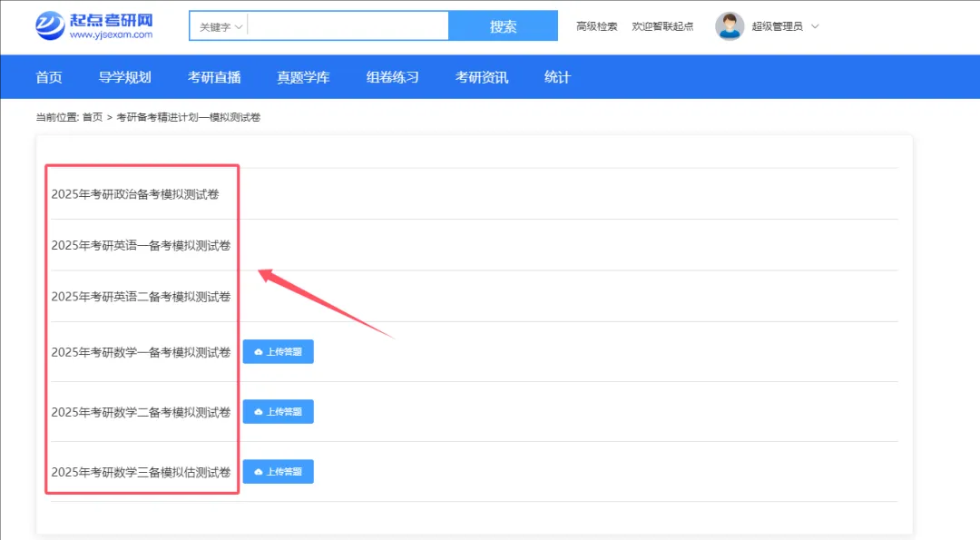Click the search keyword input field
This screenshot has width=980, height=540.
point(348,26)
